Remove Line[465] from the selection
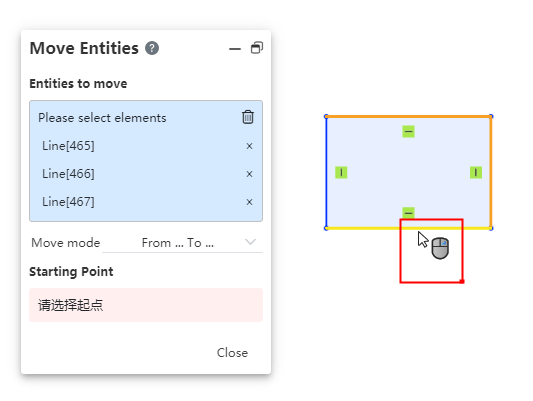Image resolution: width=533 pixels, height=401 pixels. [x=249, y=146]
